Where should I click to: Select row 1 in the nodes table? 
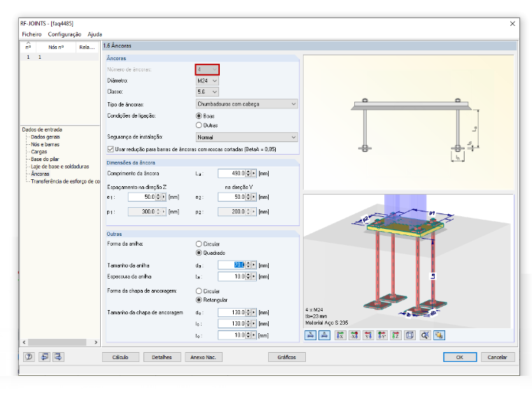coord(59,57)
